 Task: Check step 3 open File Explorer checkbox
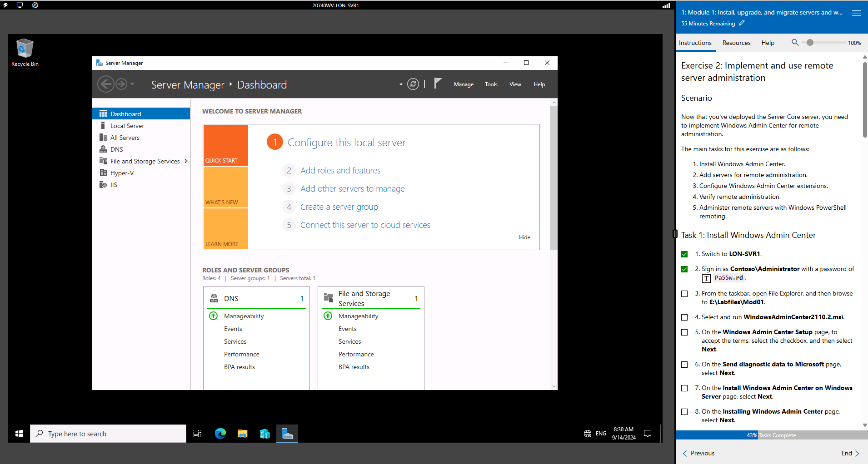(x=684, y=294)
